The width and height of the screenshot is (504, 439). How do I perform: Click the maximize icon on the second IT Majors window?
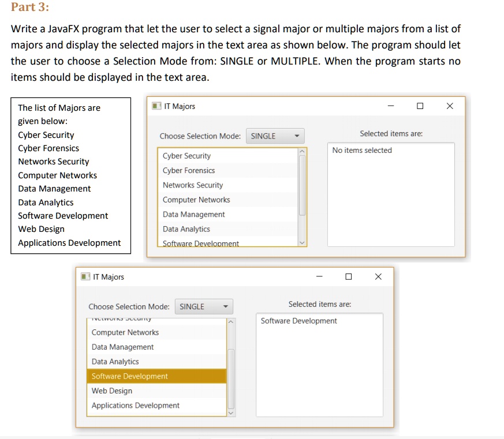tap(348, 277)
